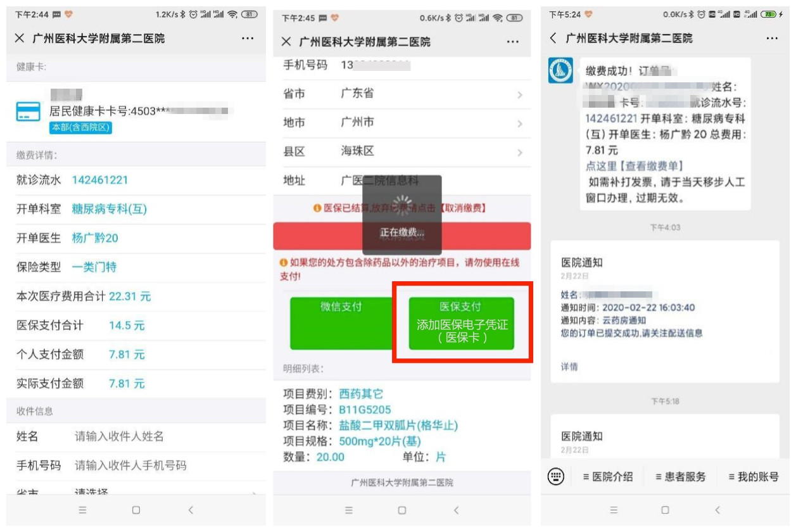
Task: Open the three-dot menu on the chat screen
Action: pyautogui.click(x=771, y=39)
